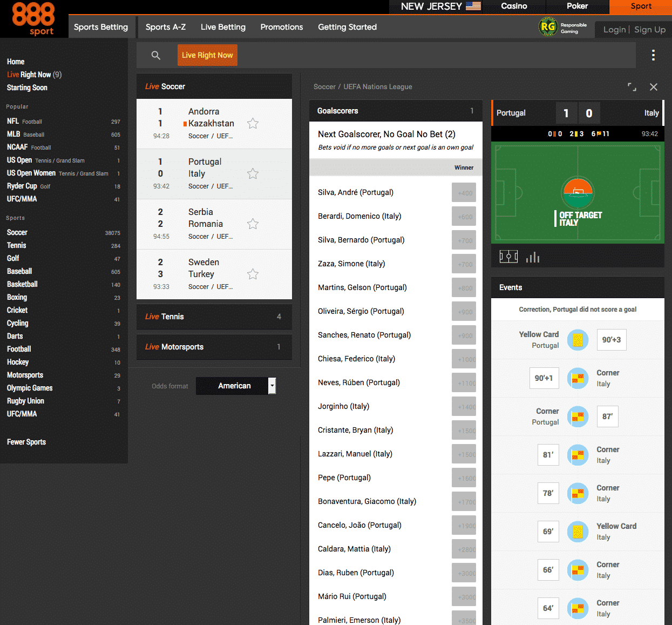Viewport: 672px width, 625px height.
Task: Open the search magnifier icon
Action: (x=156, y=55)
